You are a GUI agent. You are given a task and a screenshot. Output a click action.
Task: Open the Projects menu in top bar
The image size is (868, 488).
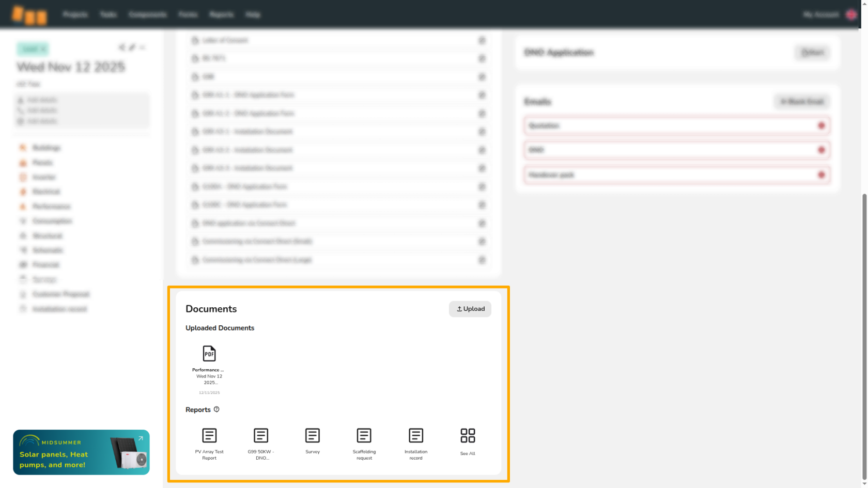[75, 14]
